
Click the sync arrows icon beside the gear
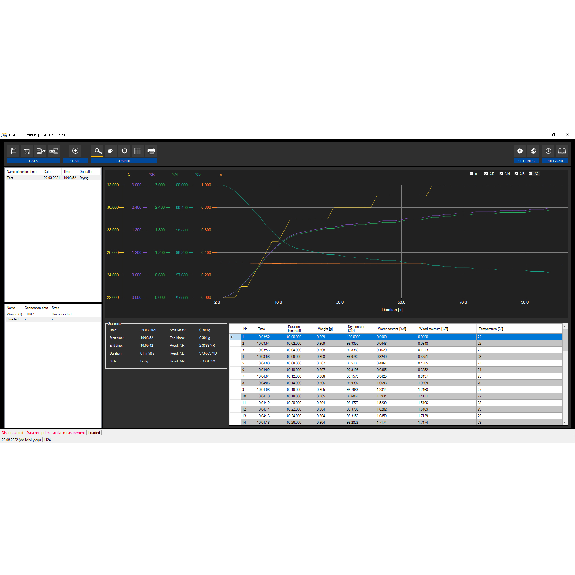(x=533, y=151)
